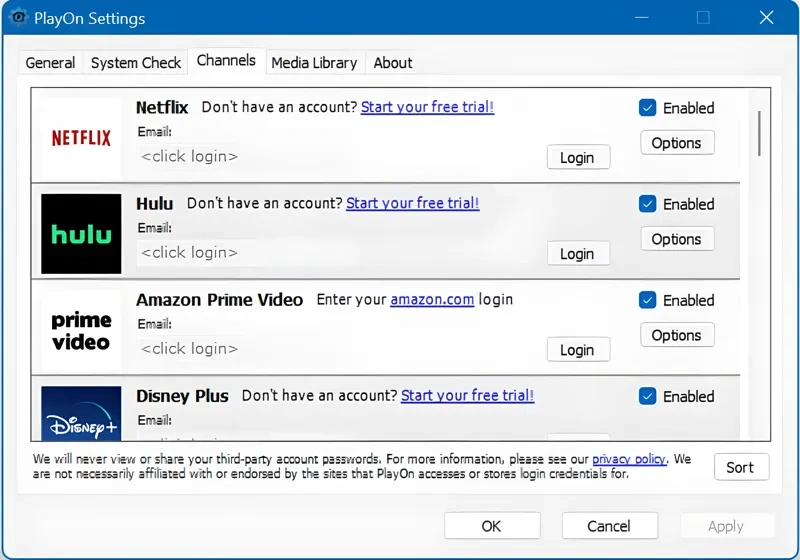Click the Netflix logo icon
The height and width of the screenshot is (560, 800).
(x=81, y=138)
